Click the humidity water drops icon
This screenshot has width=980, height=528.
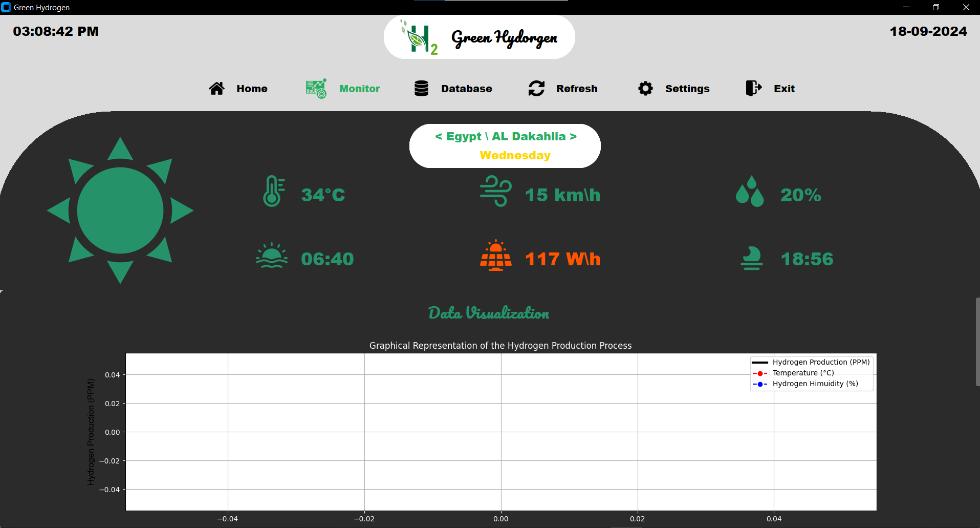pyautogui.click(x=750, y=192)
